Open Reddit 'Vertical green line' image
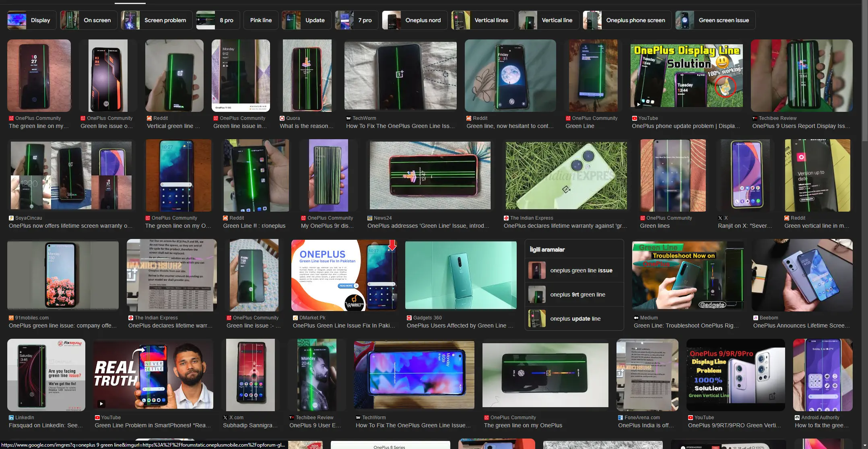Screen dimensions: 868x449 [x=174, y=76]
